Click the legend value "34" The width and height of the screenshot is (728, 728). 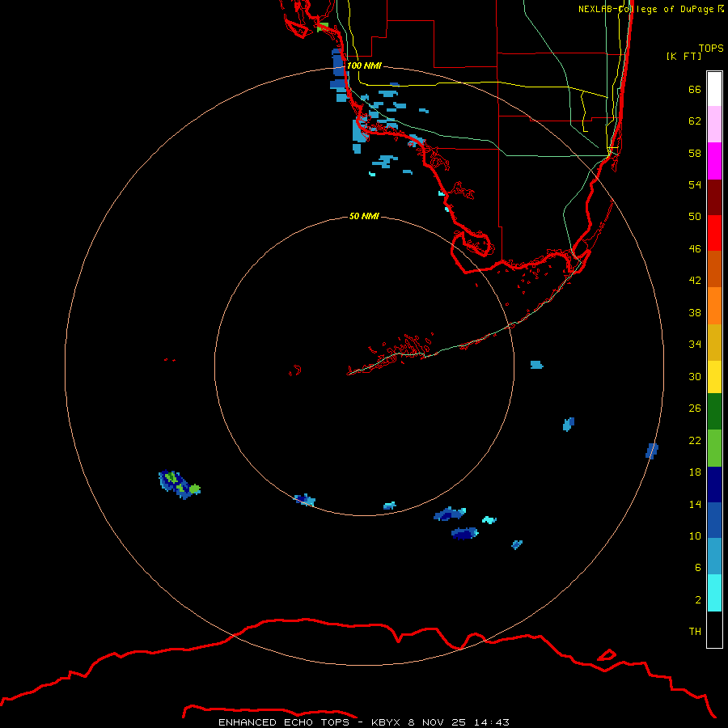click(x=695, y=344)
